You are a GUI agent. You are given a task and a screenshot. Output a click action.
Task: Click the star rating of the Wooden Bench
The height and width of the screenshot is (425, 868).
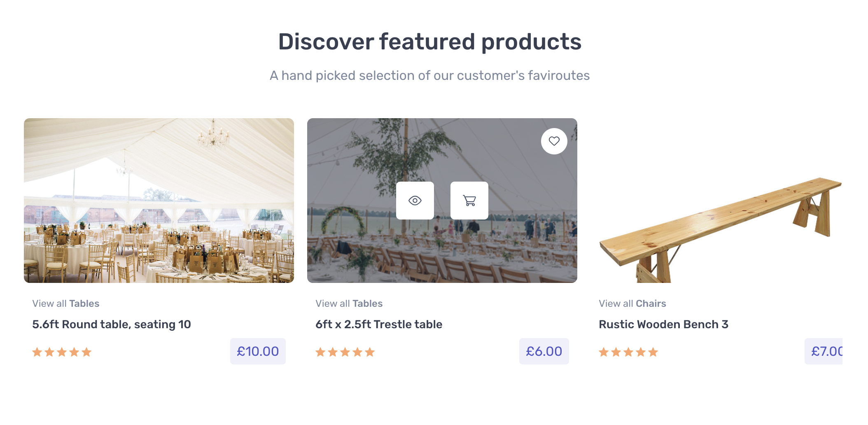628,352
